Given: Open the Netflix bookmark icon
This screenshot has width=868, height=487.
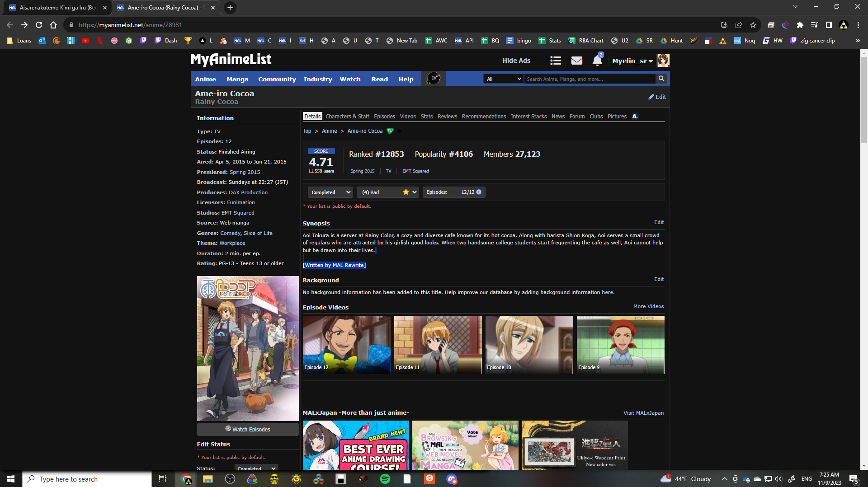Looking at the screenshot, I should pyautogui.click(x=100, y=41).
